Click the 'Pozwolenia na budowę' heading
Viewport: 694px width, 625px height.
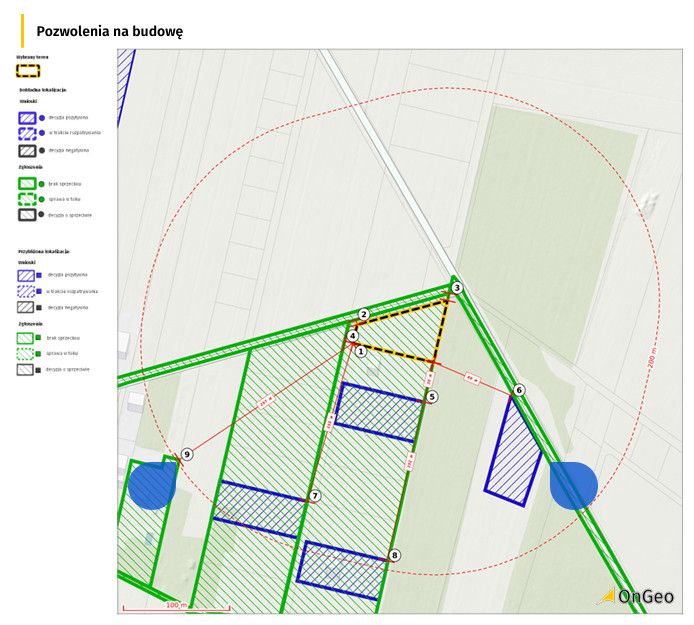click(x=109, y=31)
